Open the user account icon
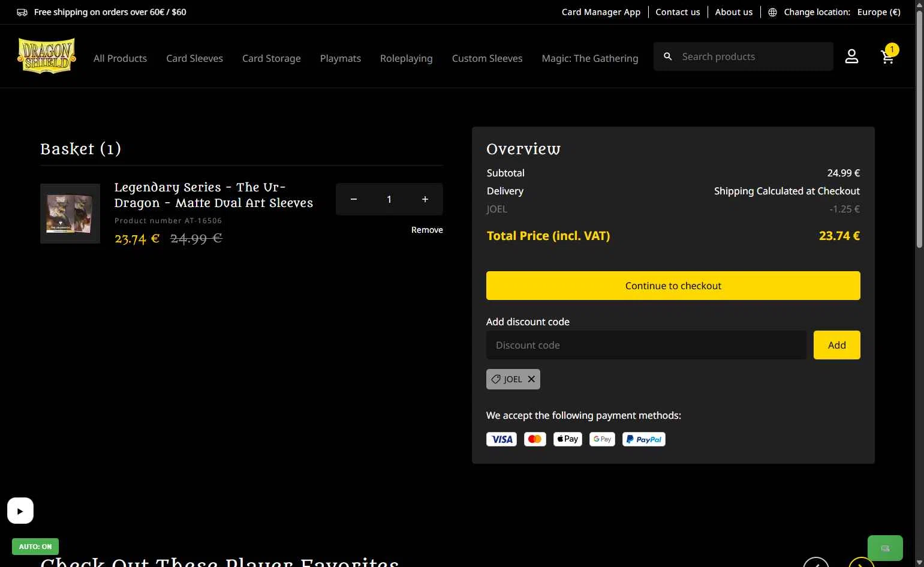 click(x=851, y=56)
